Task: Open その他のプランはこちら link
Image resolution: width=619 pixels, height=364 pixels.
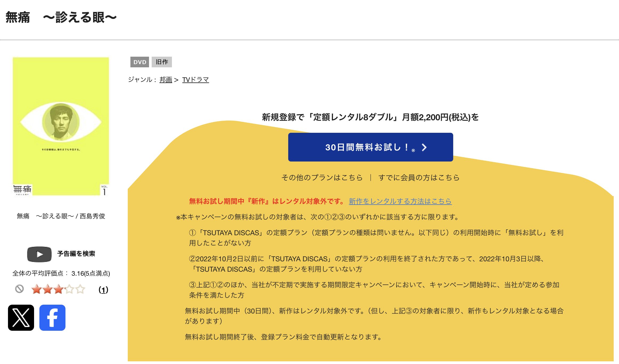Action: point(322,177)
